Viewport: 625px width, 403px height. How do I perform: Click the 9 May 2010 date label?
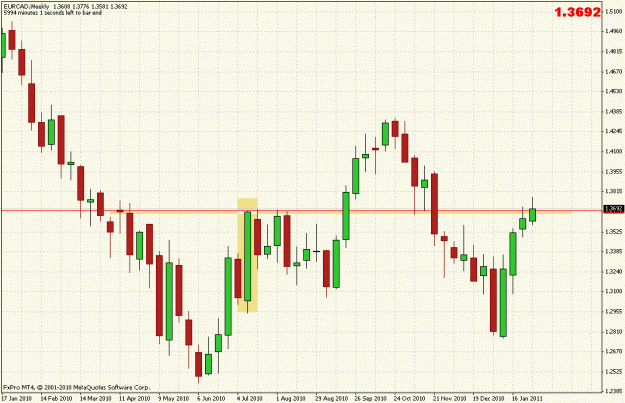click(x=173, y=399)
